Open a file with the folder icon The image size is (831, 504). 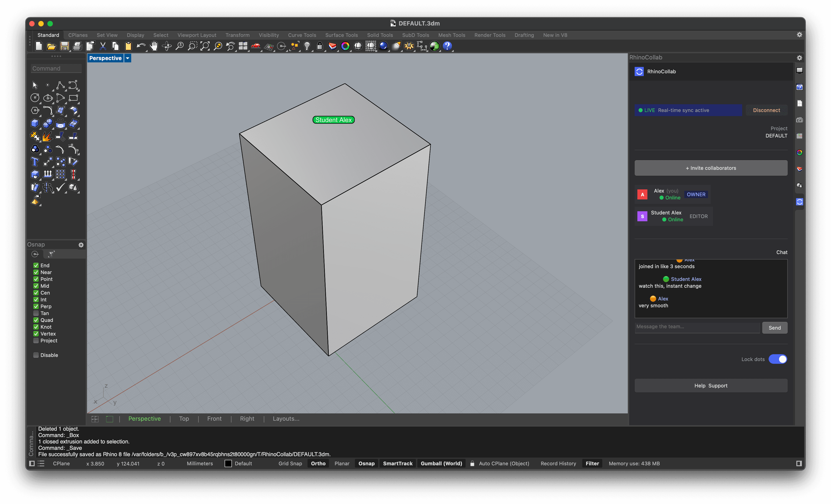(51, 46)
